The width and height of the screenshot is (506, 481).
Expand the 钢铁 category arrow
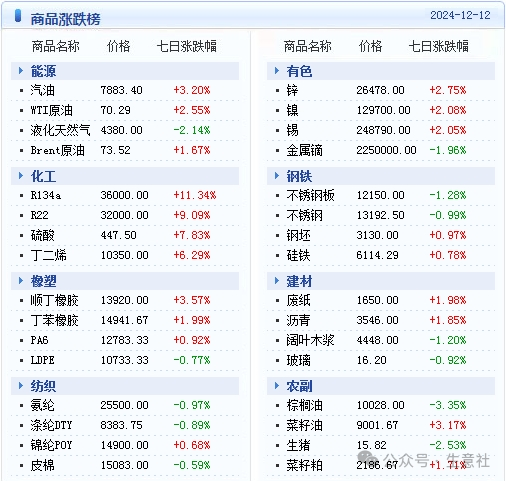tap(277, 176)
